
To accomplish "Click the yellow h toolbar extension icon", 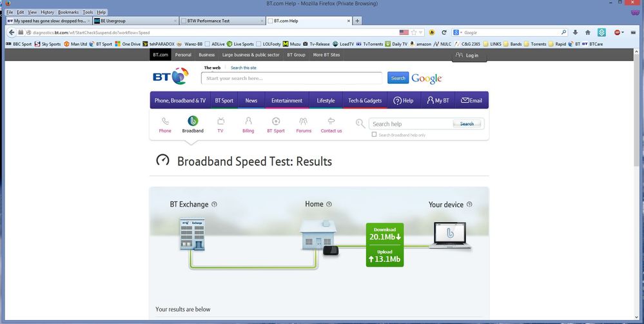I will point(432,32).
